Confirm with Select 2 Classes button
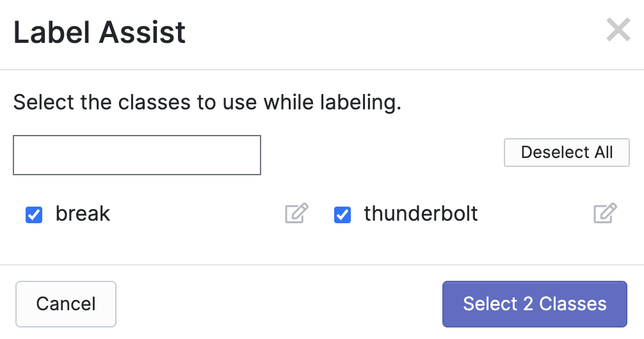Screen dimensions: 644x339 [x=535, y=304]
